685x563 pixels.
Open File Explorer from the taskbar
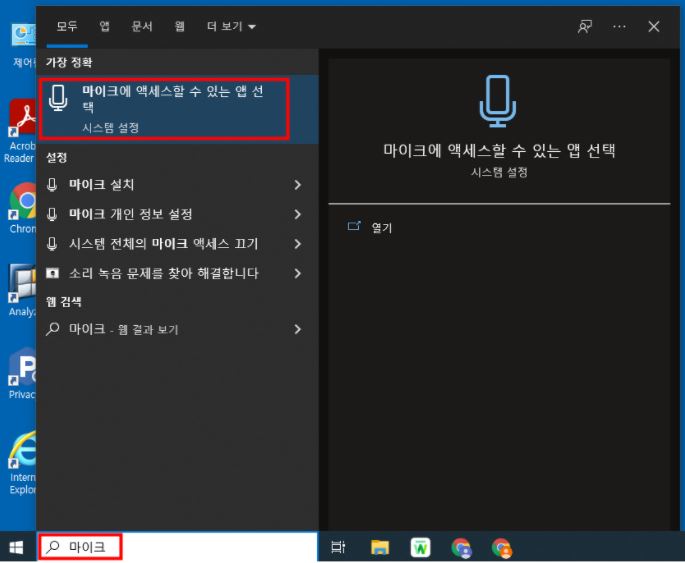point(380,547)
